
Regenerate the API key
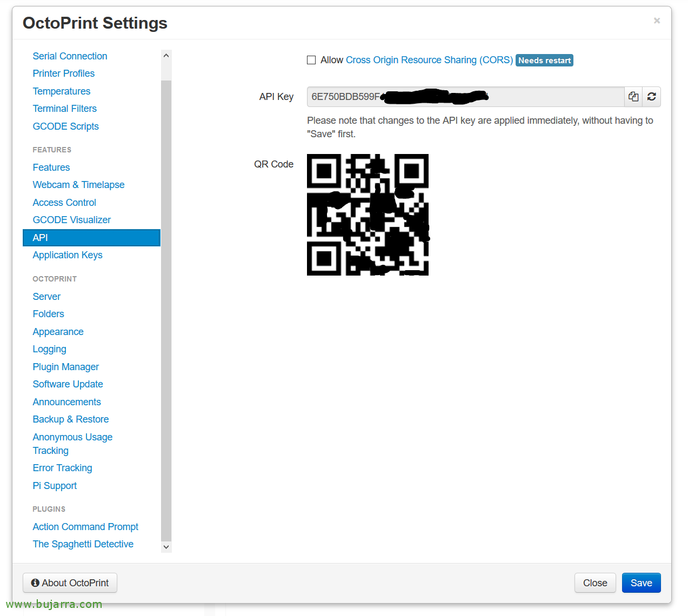[651, 97]
